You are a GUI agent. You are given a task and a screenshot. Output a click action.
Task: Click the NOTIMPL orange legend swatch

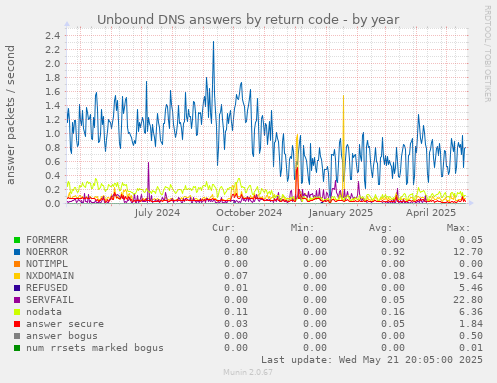point(17,264)
